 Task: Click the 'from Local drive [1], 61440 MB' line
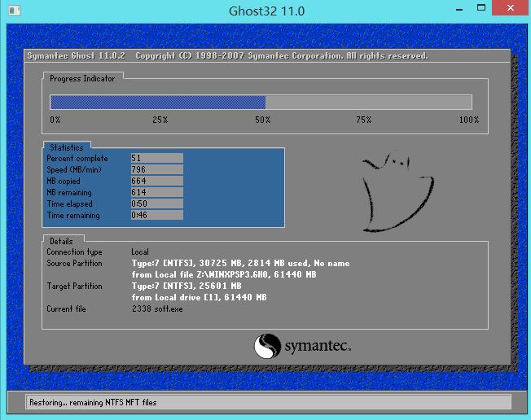199,297
